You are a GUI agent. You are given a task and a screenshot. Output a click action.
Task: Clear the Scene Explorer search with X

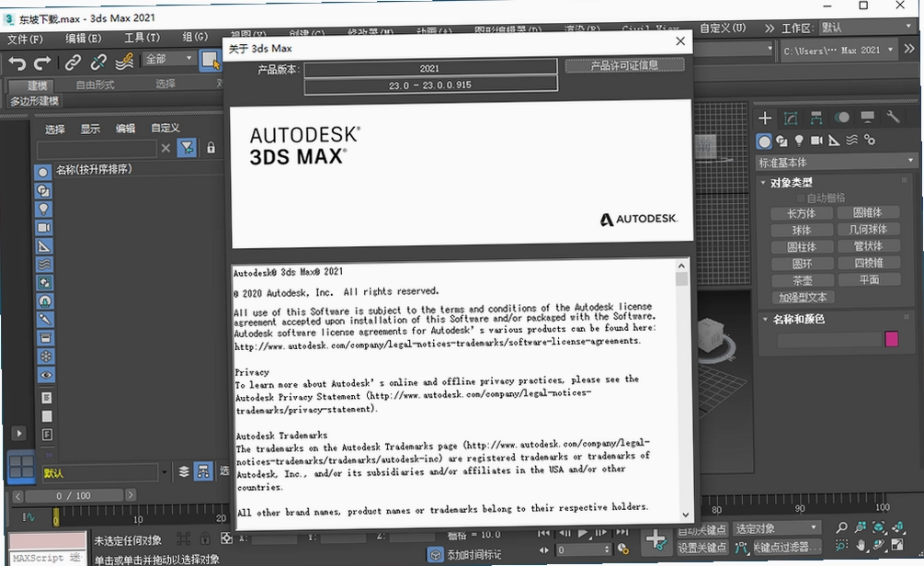pyautogui.click(x=165, y=149)
